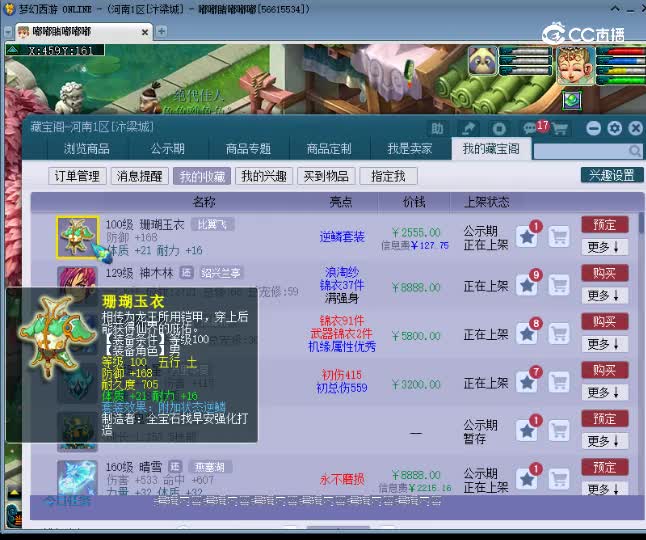Click the 晴雪 weapon thumbnail
The width and height of the screenshot is (646, 540).
coord(77,478)
